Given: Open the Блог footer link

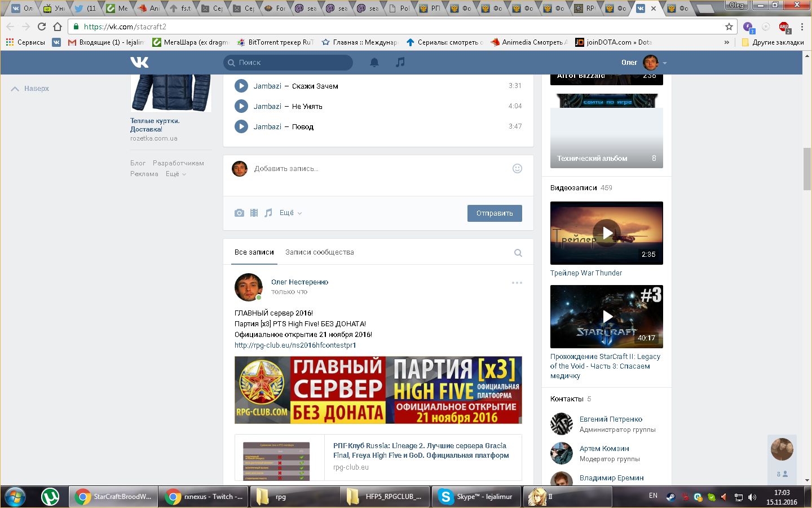Looking at the screenshot, I should pyautogui.click(x=138, y=163).
